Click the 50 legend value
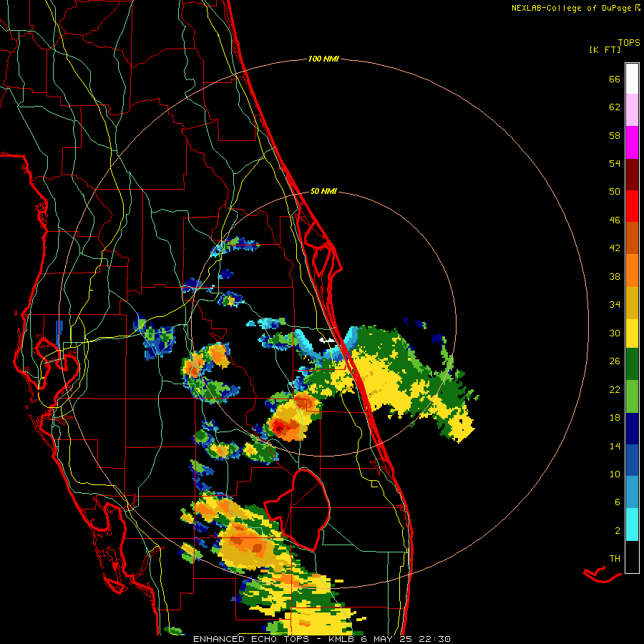Screen dimensions: 644x644 click(615, 191)
